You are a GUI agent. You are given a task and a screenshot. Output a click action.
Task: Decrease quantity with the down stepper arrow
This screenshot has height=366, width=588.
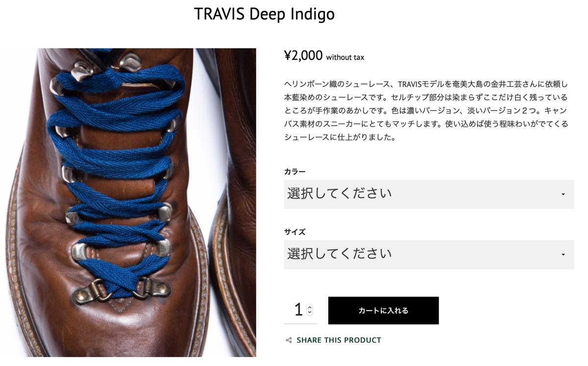coord(310,313)
